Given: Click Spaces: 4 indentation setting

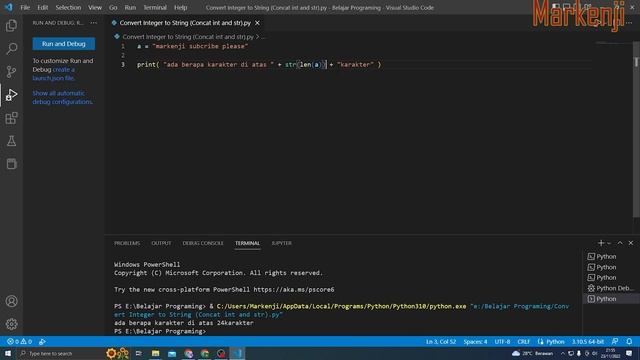Looking at the screenshot, I should [475, 342].
